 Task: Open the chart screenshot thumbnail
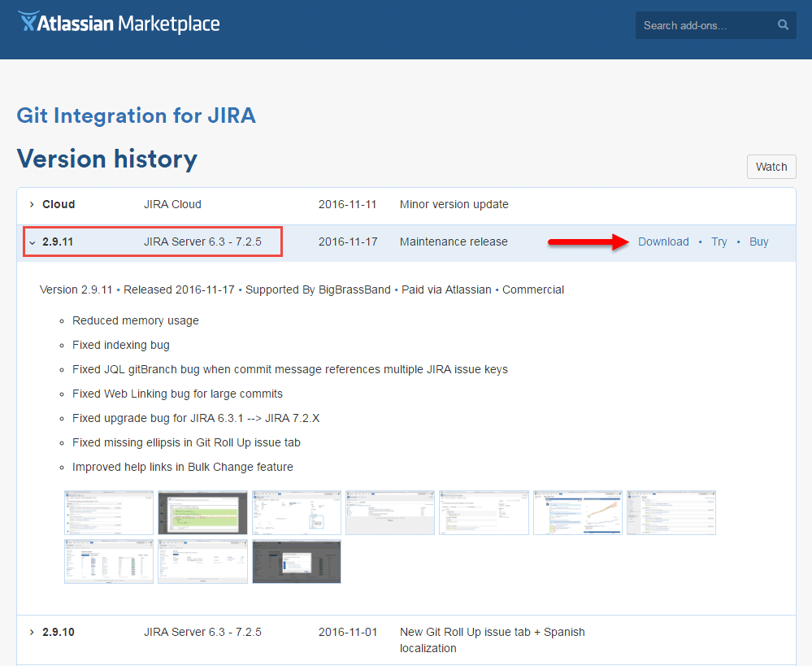pos(578,512)
